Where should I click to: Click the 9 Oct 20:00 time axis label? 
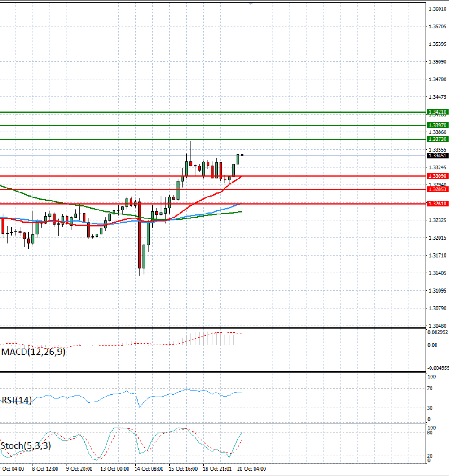tap(79, 469)
